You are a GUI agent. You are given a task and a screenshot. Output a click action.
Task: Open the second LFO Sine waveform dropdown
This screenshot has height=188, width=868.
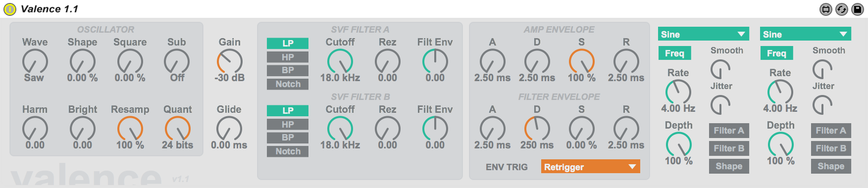click(806, 34)
